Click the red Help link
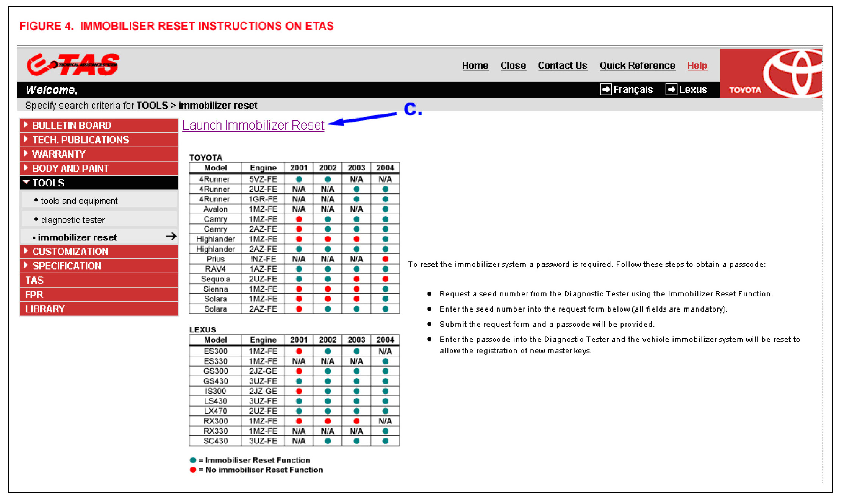 pyautogui.click(x=697, y=66)
